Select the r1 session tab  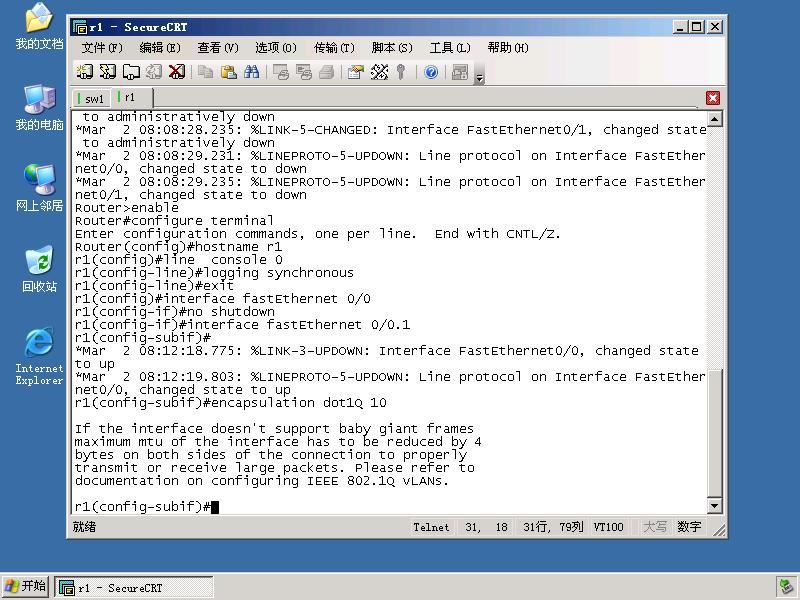click(x=131, y=97)
